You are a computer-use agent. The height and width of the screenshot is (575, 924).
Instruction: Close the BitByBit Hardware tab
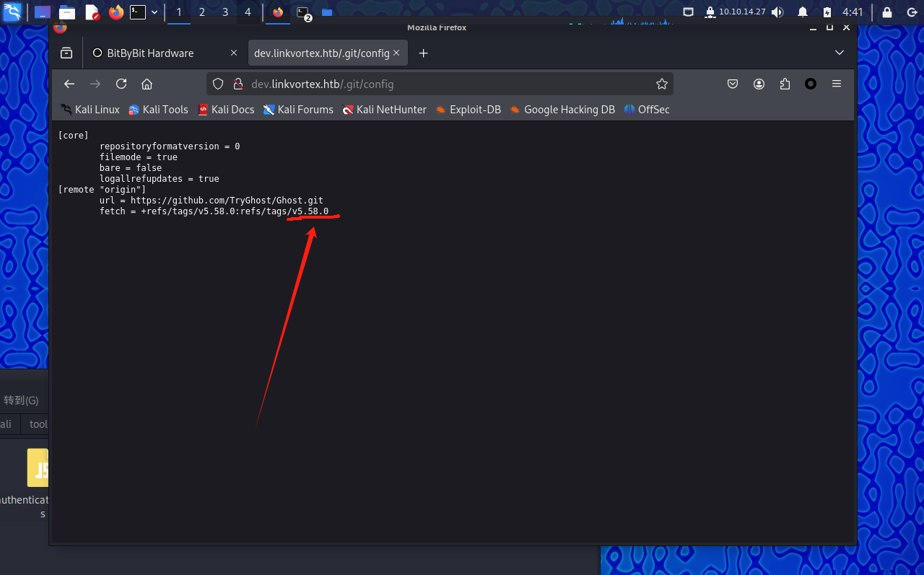coord(234,53)
